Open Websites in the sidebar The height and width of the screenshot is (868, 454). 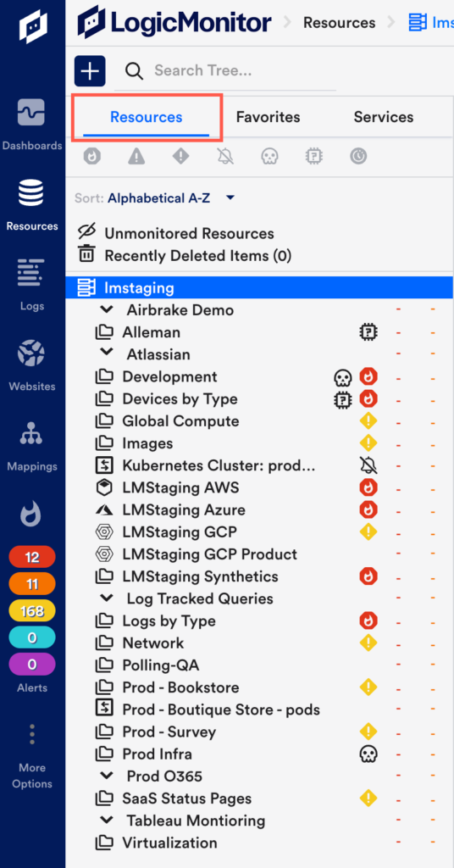pos(32,364)
